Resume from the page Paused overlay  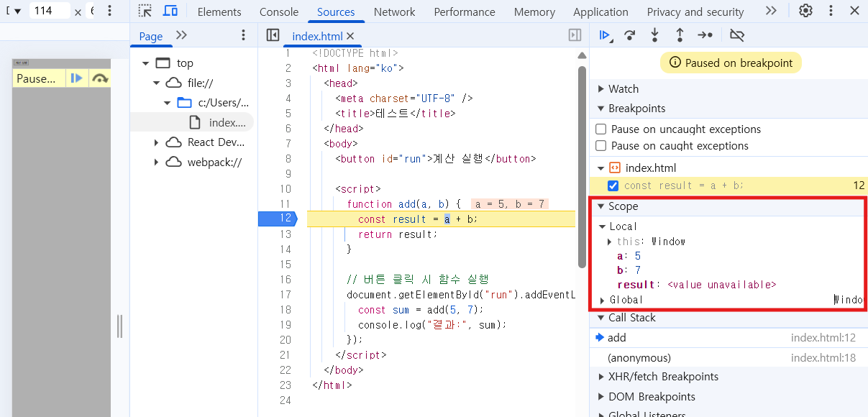[x=77, y=78]
